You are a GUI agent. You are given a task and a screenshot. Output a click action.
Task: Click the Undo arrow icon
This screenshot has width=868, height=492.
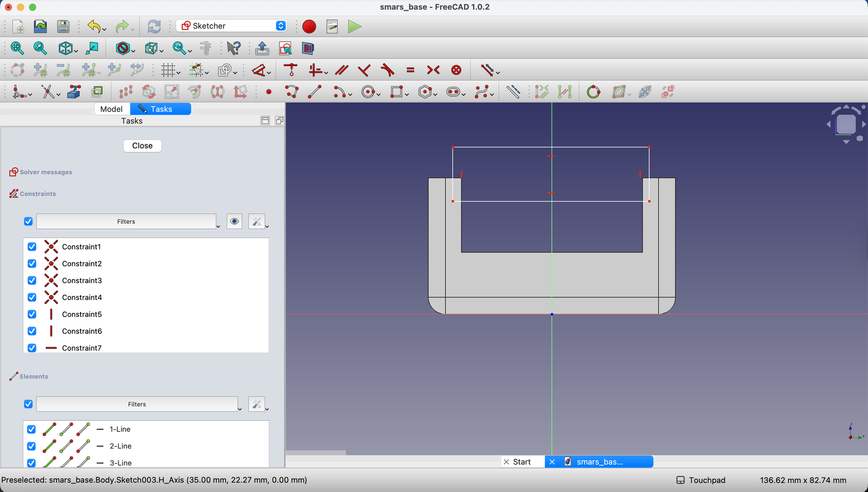94,27
